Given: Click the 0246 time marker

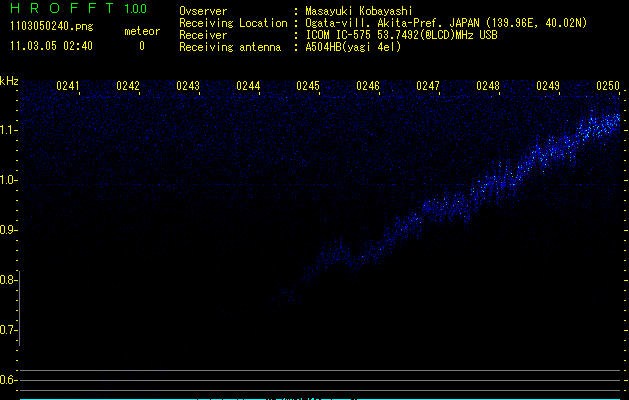Looking at the screenshot, I should pyautogui.click(x=368, y=85).
